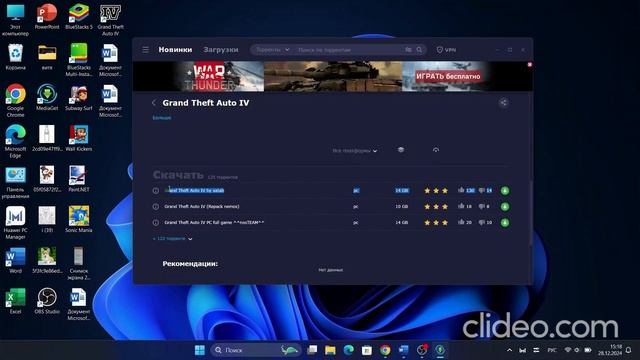Select the Subway Surf desktop icon

[79, 98]
